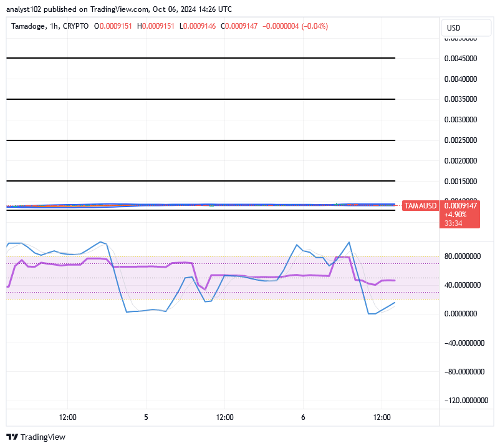Click the +4.90% change in price tag
The height and width of the screenshot is (448, 500).
[455, 215]
